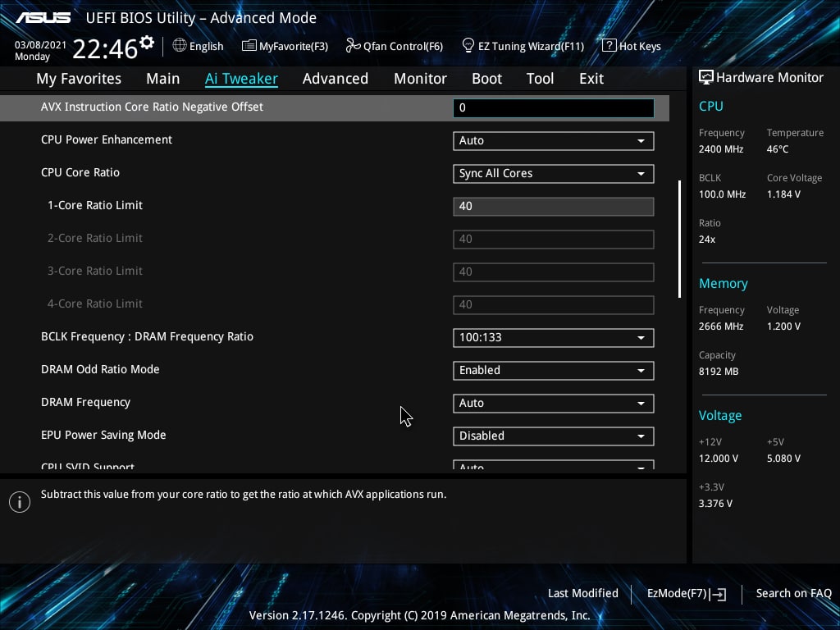The height and width of the screenshot is (630, 840).
Task: Click Core Voltage value 1.184 V
Action: click(783, 194)
